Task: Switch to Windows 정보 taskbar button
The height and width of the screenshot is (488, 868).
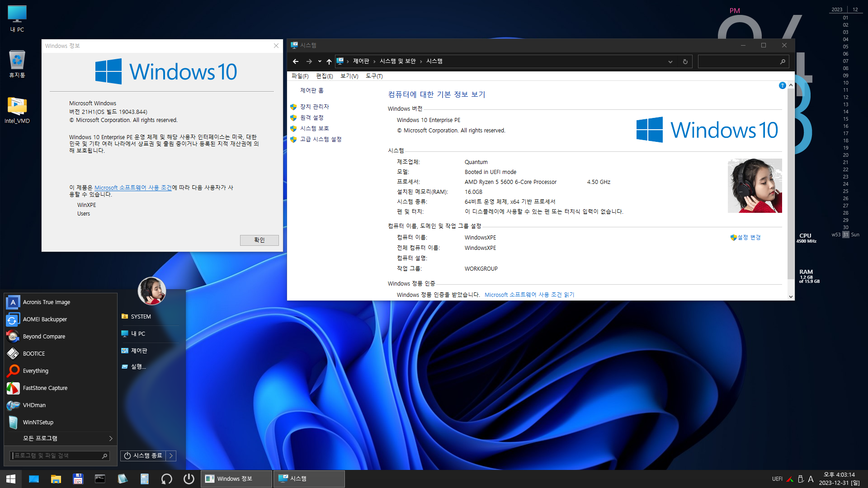Action: (x=237, y=479)
